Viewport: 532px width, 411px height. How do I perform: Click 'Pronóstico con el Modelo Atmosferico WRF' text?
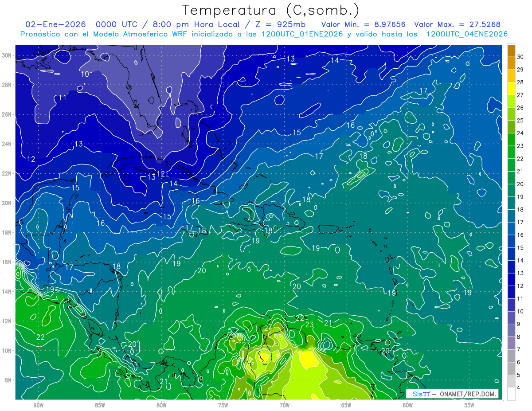(105, 34)
